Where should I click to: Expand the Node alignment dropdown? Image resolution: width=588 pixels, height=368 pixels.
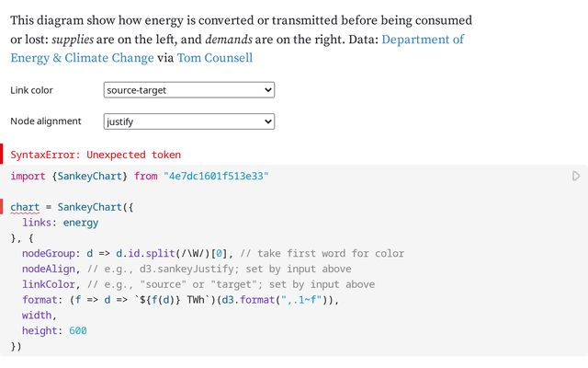189,121
